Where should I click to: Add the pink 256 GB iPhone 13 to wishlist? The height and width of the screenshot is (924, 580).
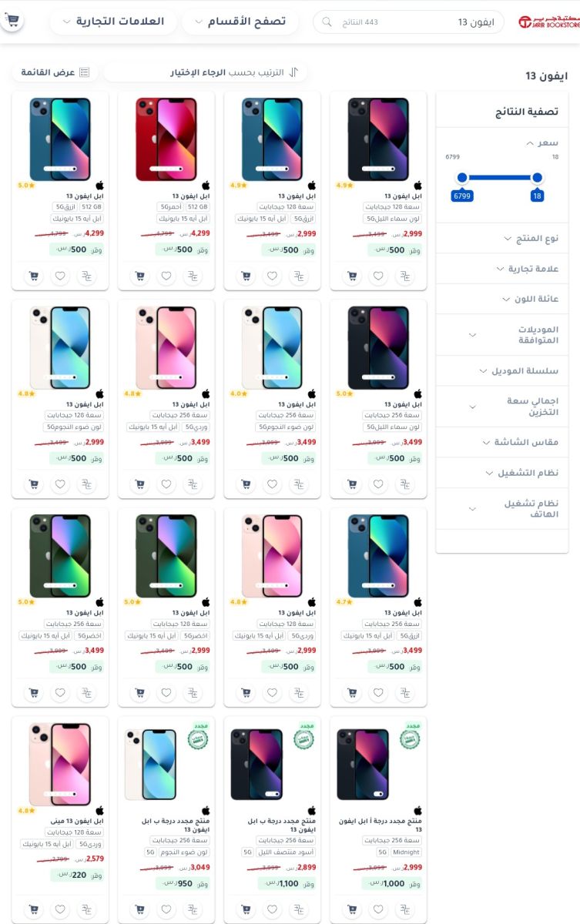(166, 484)
